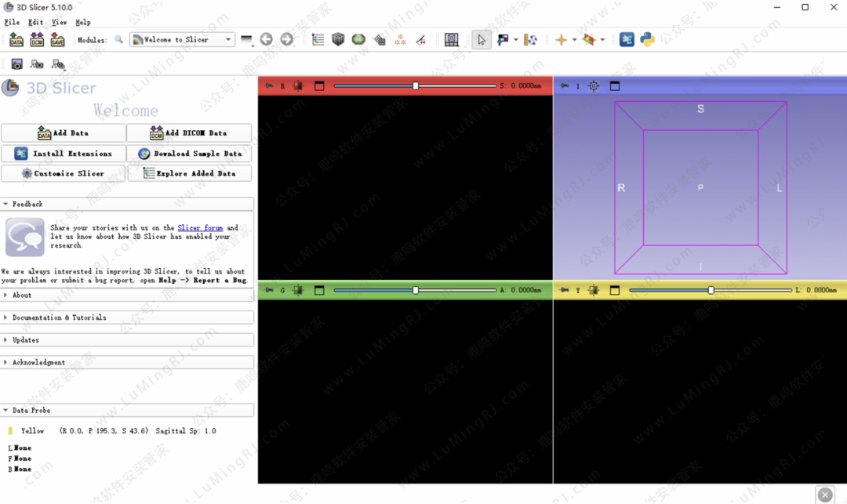Open the Volume Rendering module icon
The height and width of the screenshot is (504, 847).
coord(338,40)
